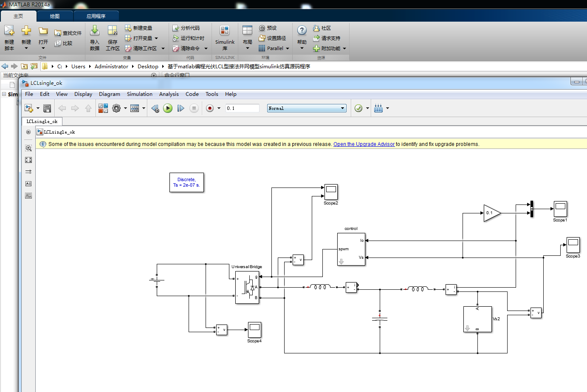Click the Record simulation data icon

tap(210, 109)
